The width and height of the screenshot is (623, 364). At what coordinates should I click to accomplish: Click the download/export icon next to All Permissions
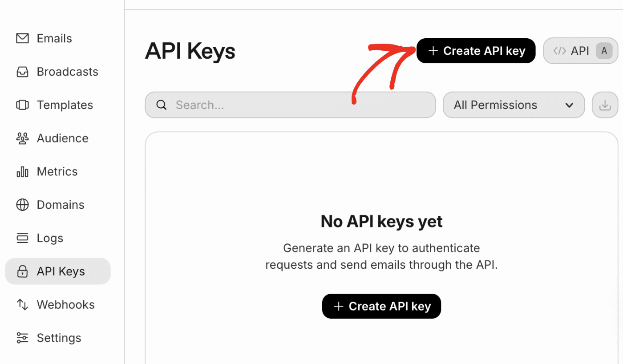pyautogui.click(x=605, y=105)
